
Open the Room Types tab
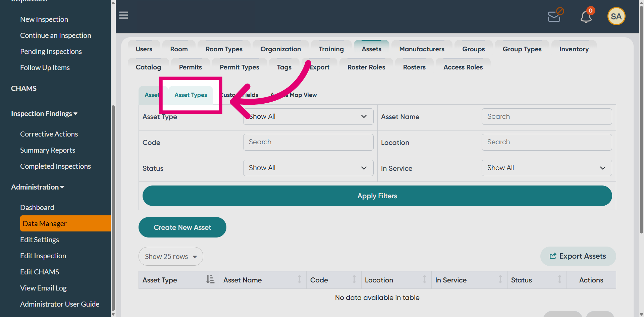click(x=224, y=49)
